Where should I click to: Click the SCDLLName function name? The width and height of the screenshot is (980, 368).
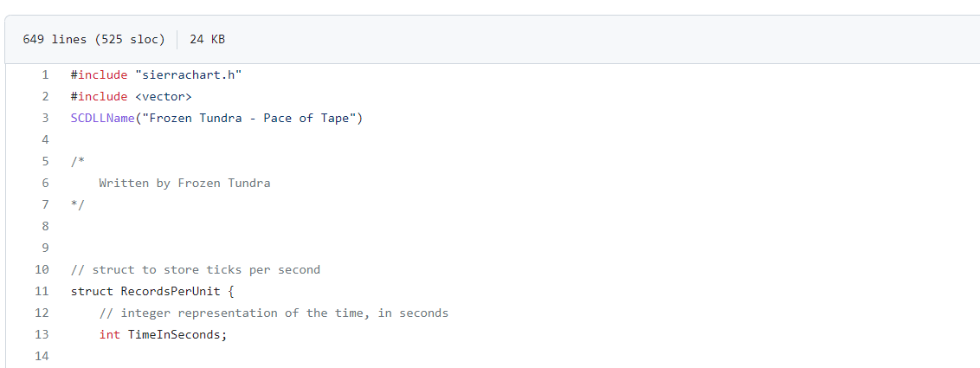coord(102,118)
